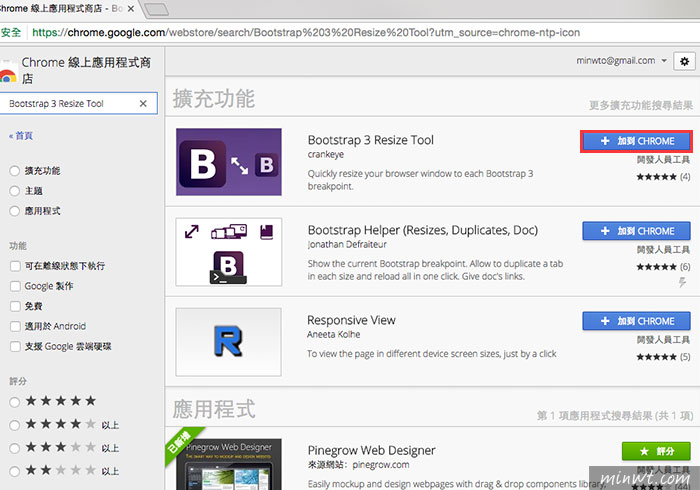Viewport: 700px width, 490px height.
Task: Select the 擴充功能 radio filter
Action: coord(15,170)
